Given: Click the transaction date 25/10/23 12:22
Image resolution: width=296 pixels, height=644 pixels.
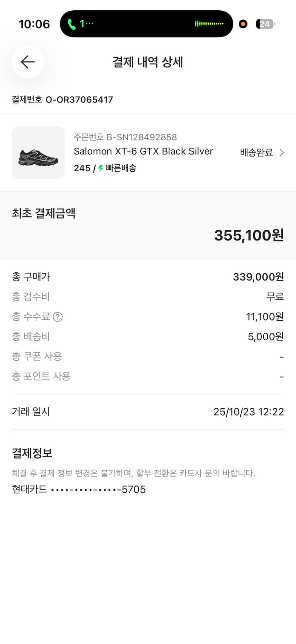Looking at the screenshot, I should [x=248, y=411].
